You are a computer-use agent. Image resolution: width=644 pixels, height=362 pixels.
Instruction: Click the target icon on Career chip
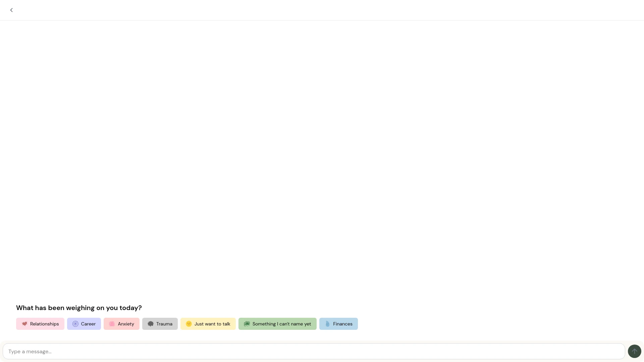tap(75, 324)
